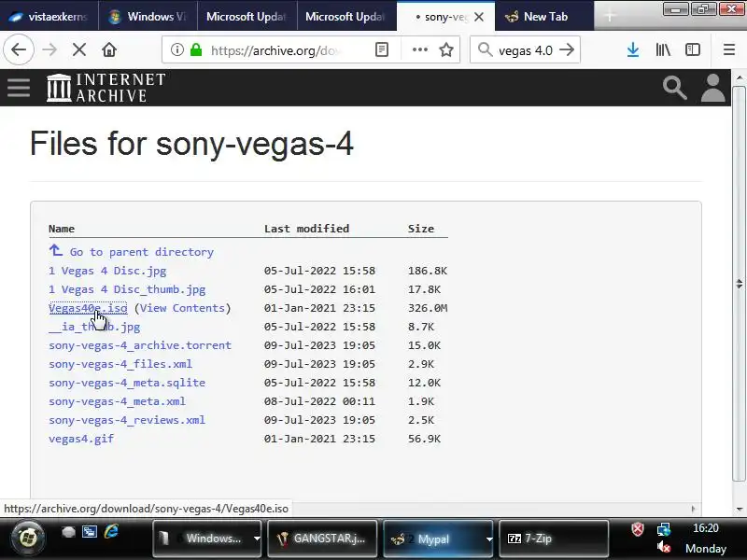The width and height of the screenshot is (747, 560).
Task: Open Internet Archive search icon
Action: (674, 88)
